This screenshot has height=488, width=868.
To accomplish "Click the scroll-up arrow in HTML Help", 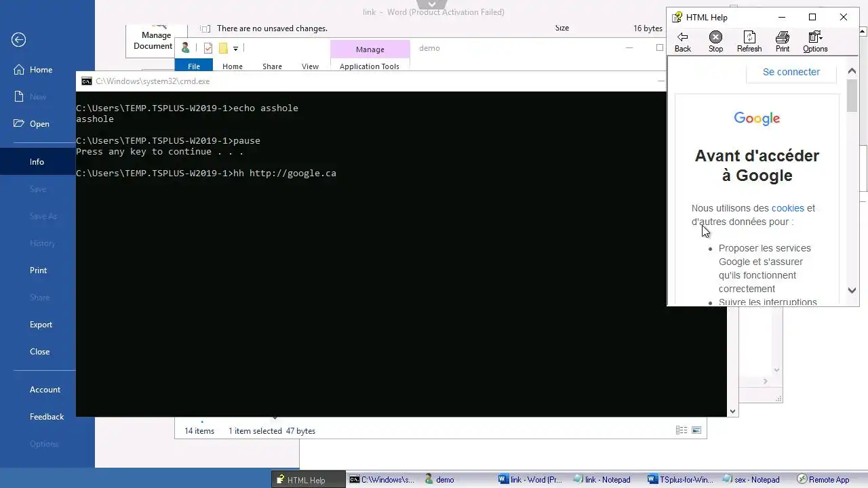I will point(852,71).
